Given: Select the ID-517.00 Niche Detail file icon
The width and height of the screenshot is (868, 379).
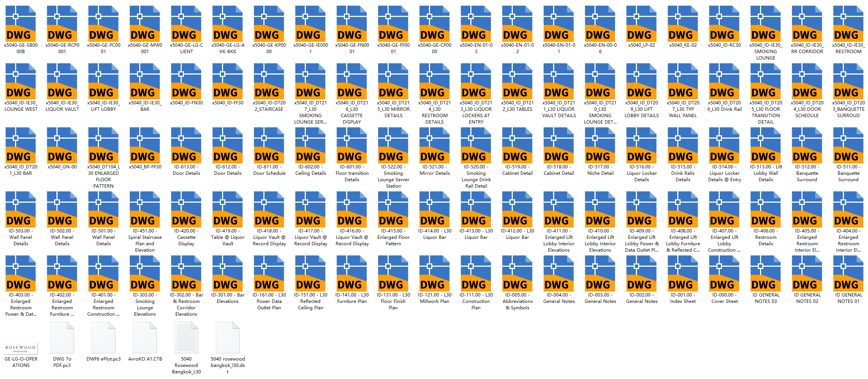Looking at the screenshot, I should pyautogui.click(x=600, y=145).
